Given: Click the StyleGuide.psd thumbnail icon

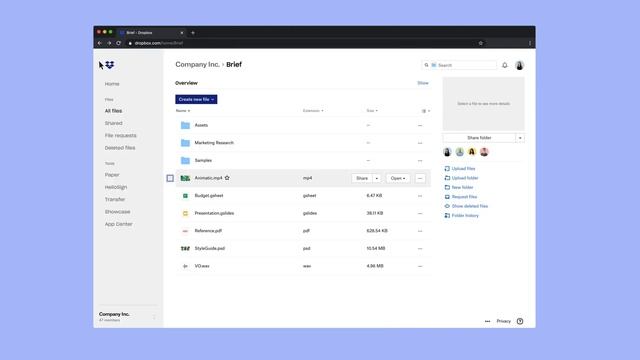Looking at the screenshot, I should pyautogui.click(x=185, y=248).
